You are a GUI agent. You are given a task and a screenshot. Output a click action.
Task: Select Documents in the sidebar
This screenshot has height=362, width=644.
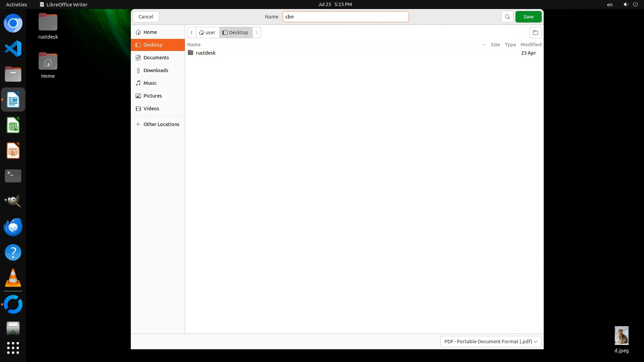coord(156,58)
